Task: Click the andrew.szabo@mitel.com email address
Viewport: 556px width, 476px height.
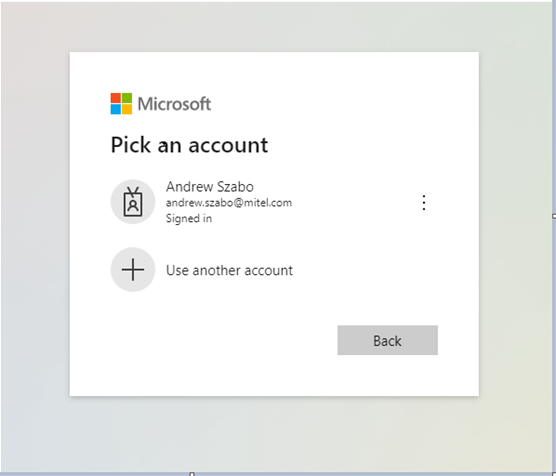Action: point(229,203)
